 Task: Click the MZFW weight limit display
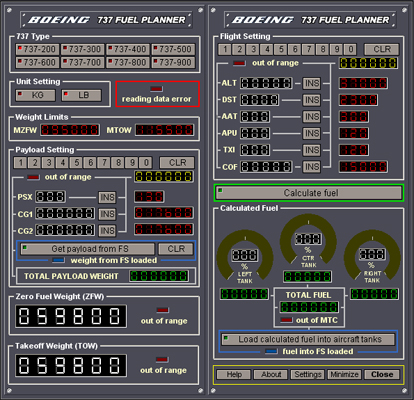[70, 130]
